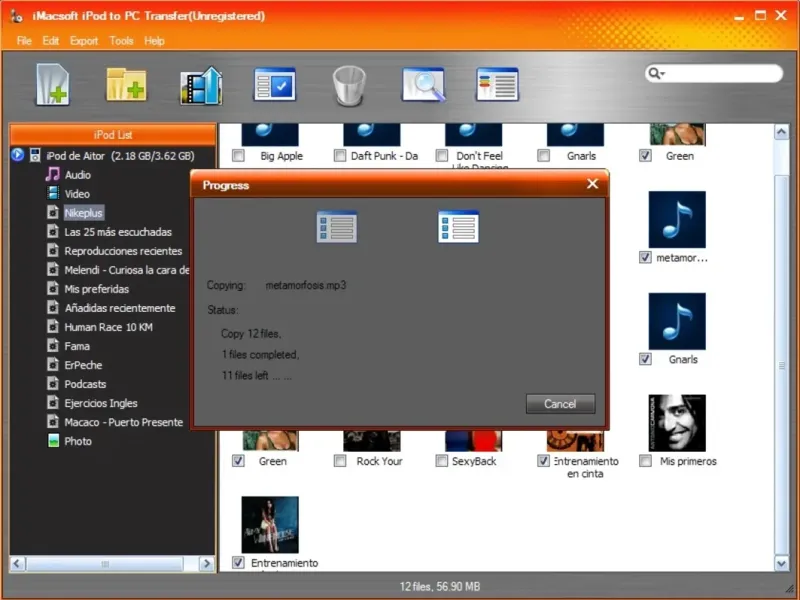Select Podcasts playlist in the tree
The width and height of the screenshot is (800, 600).
[85, 384]
